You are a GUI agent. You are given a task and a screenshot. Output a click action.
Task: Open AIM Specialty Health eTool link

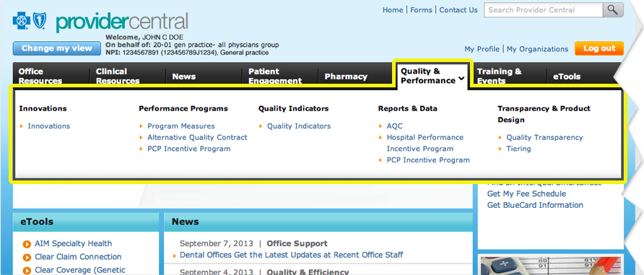(x=73, y=244)
